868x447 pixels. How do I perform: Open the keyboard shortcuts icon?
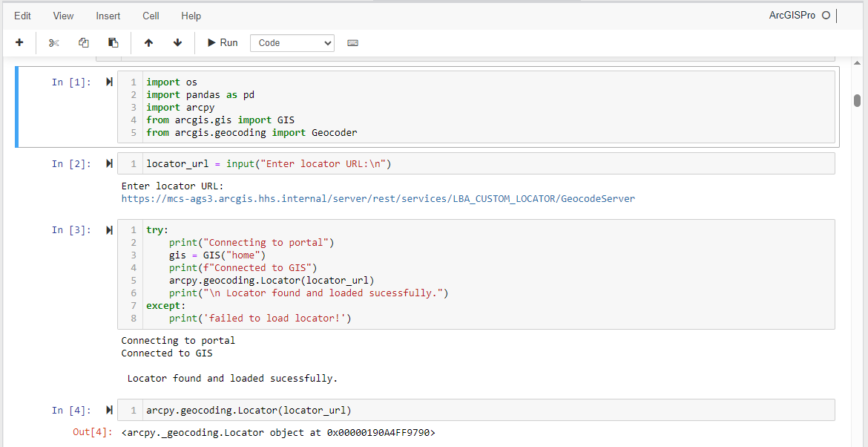tap(352, 42)
